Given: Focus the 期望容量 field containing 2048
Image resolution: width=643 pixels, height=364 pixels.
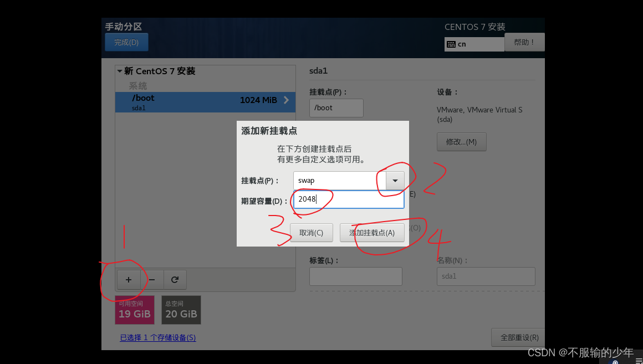Looking at the screenshot, I should [x=349, y=199].
